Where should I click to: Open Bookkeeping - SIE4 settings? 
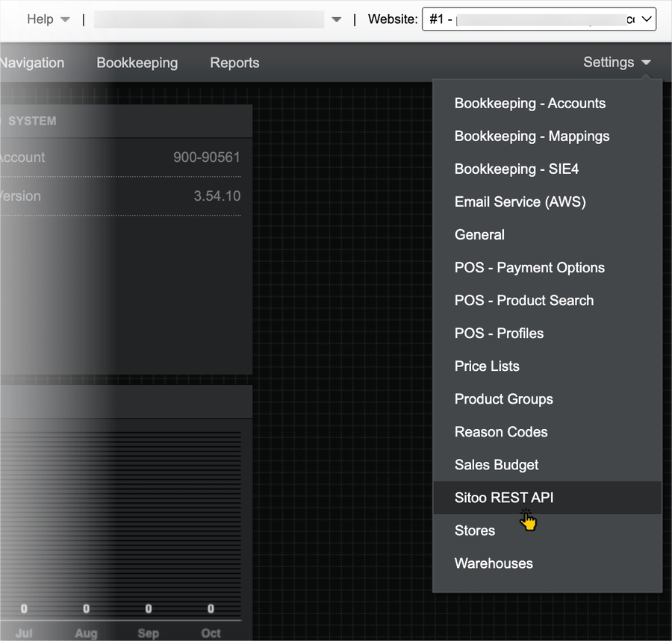point(516,169)
